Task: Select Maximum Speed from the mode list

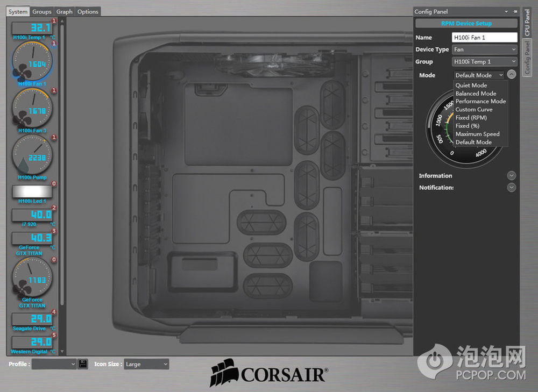Action: [x=478, y=134]
